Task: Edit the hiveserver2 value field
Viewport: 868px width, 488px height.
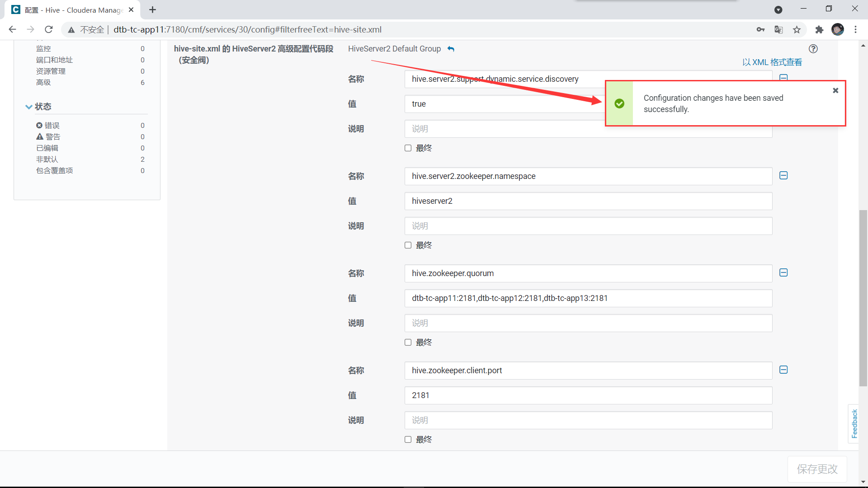Action: (588, 201)
